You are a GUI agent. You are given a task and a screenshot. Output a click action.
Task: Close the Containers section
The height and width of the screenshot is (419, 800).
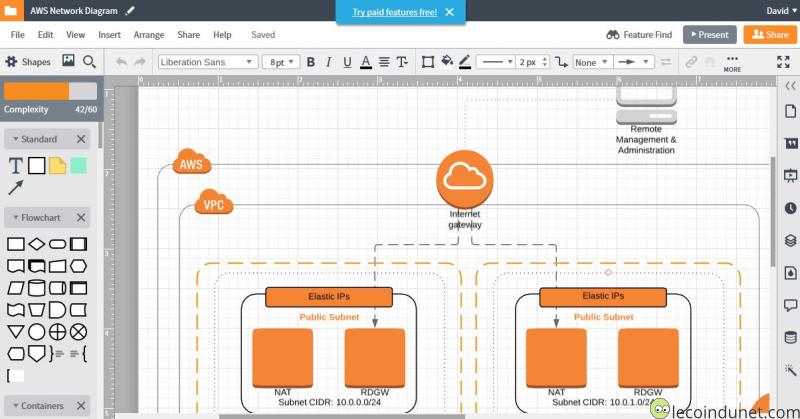81,406
